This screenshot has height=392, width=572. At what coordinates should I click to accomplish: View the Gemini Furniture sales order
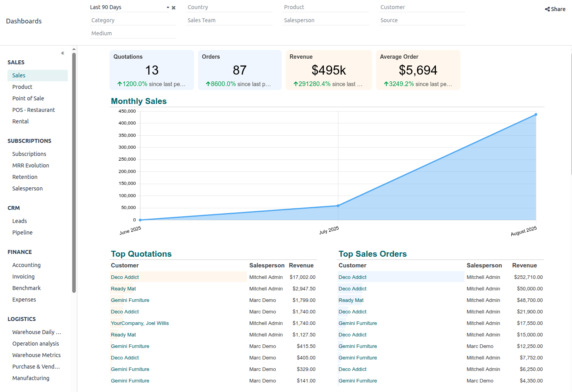pos(357,323)
